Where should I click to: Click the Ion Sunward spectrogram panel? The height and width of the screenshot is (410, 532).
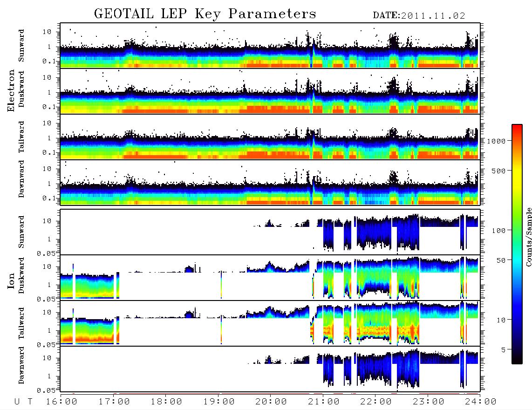tap(270, 232)
